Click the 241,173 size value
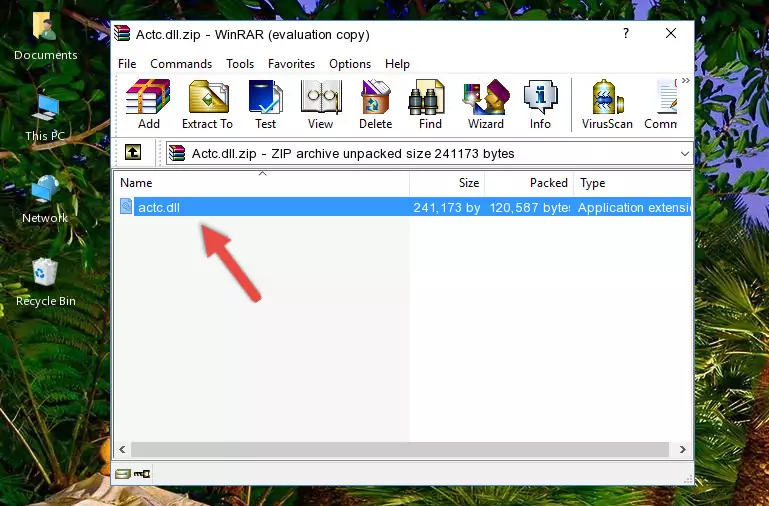The image size is (769, 506). click(447, 207)
